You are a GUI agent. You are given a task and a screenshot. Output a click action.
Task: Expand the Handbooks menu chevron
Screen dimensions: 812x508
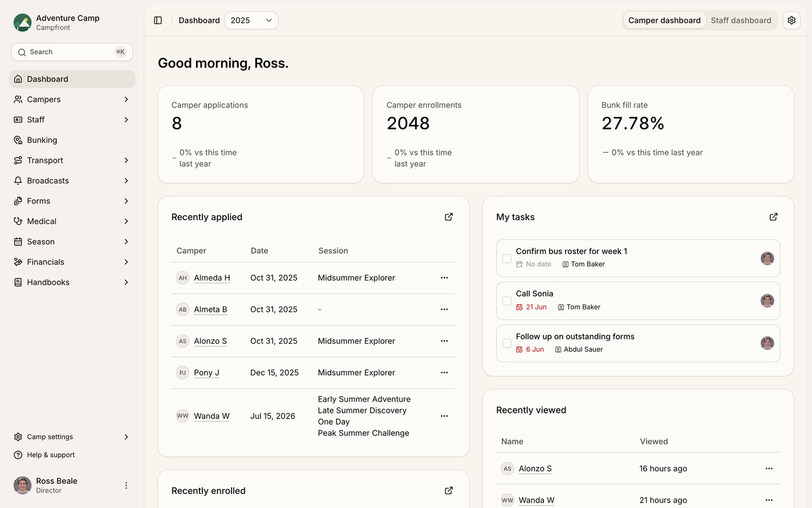126,282
